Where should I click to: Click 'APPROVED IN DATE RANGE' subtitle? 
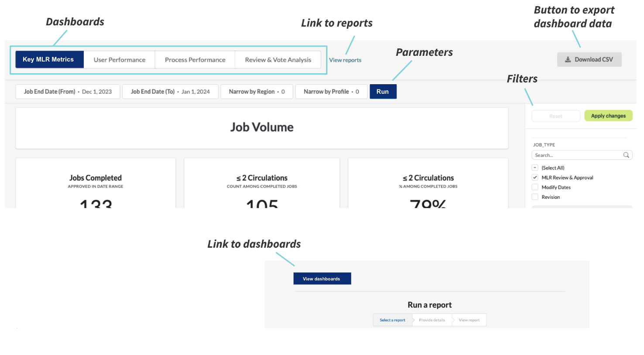click(96, 187)
